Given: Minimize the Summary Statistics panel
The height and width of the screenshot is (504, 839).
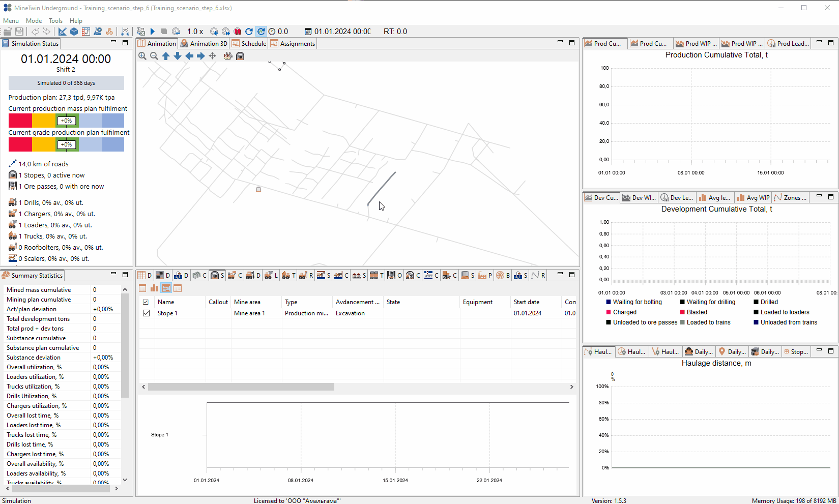Looking at the screenshot, I should (x=113, y=274).
